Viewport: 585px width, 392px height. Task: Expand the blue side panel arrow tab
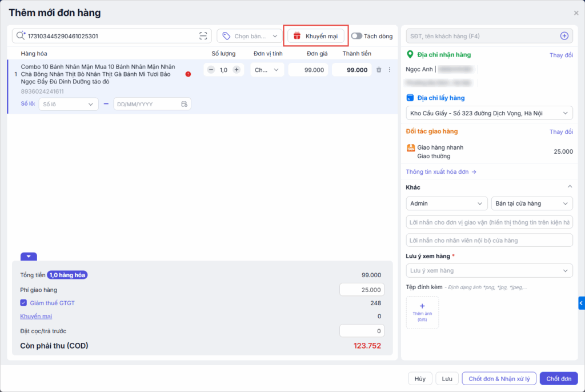[x=581, y=303]
